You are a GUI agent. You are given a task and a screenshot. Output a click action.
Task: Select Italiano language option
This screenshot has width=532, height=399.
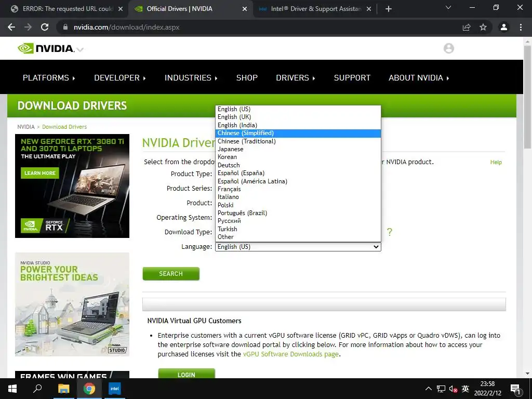click(x=298, y=197)
